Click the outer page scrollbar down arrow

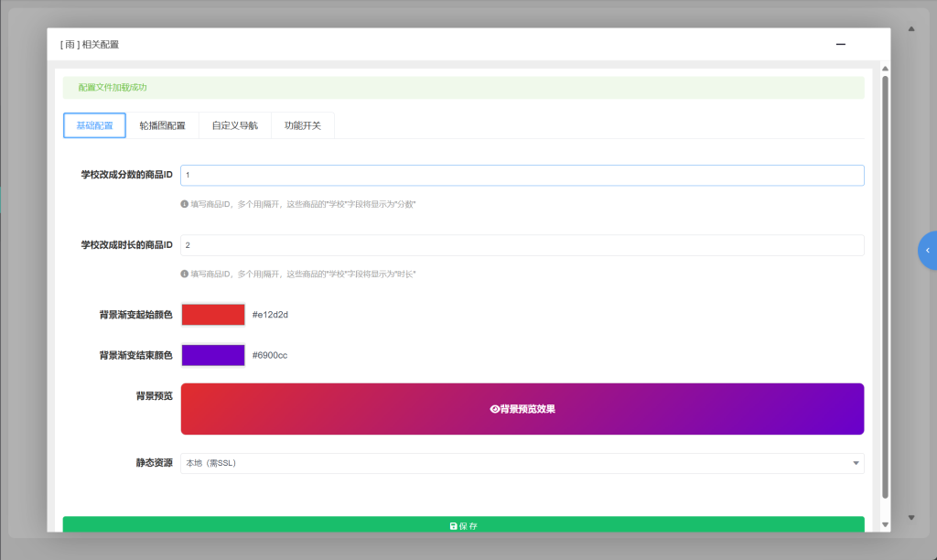tap(911, 518)
